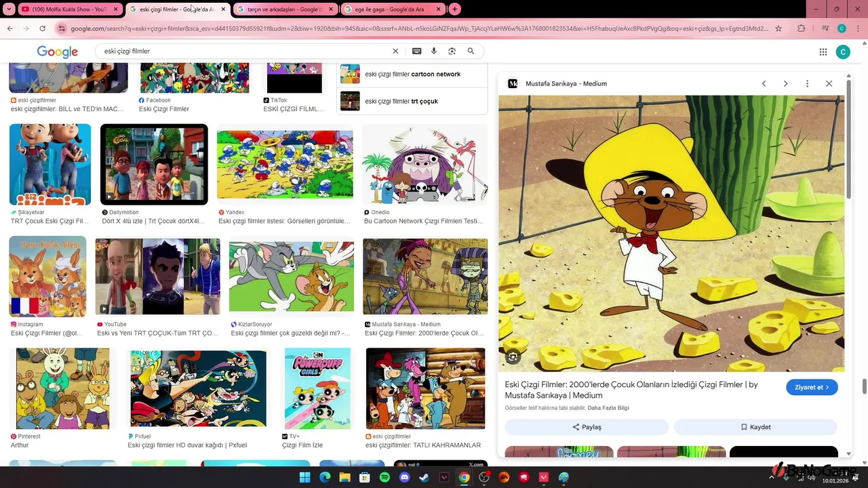Click the Google logo
The height and width of the screenshot is (488, 868).
point(57,52)
